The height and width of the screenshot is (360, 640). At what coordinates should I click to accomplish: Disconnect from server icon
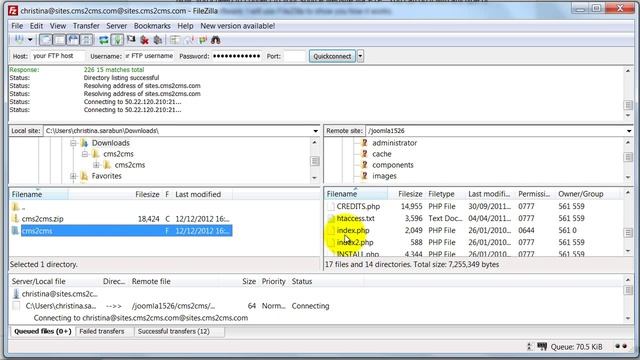[x=144, y=40]
